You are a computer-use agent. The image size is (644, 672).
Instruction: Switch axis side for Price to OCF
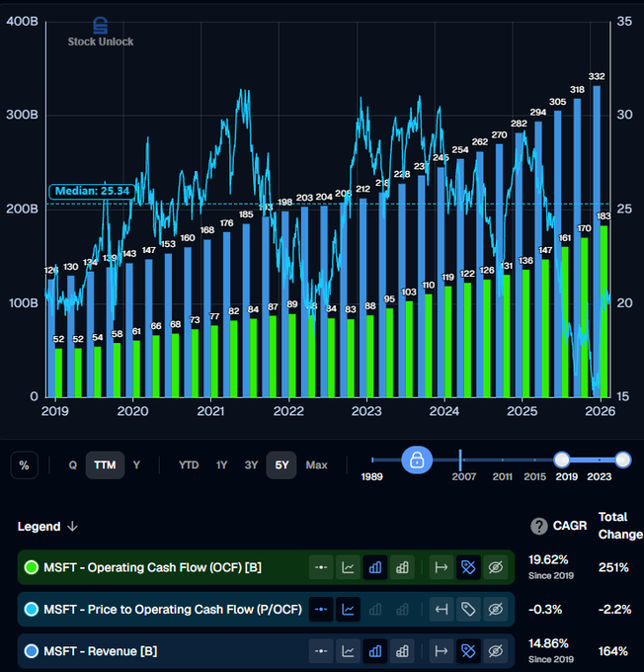[x=442, y=609]
